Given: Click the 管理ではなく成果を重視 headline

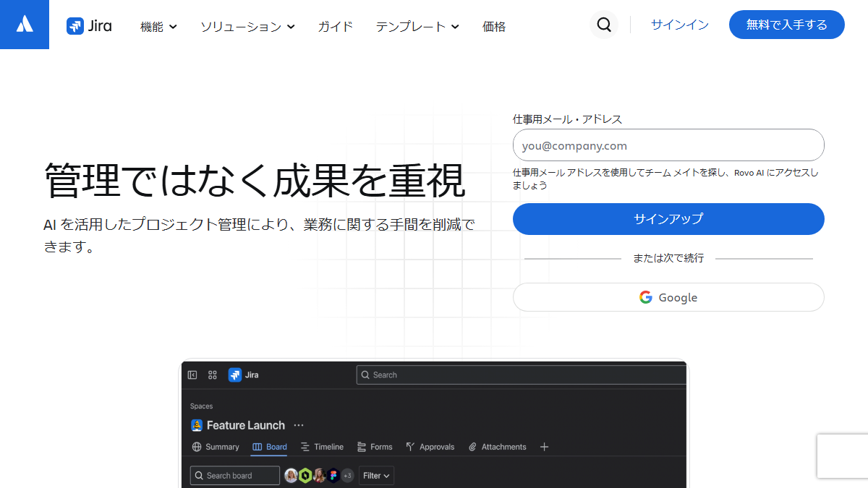Looking at the screenshot, I should [255, 181].
